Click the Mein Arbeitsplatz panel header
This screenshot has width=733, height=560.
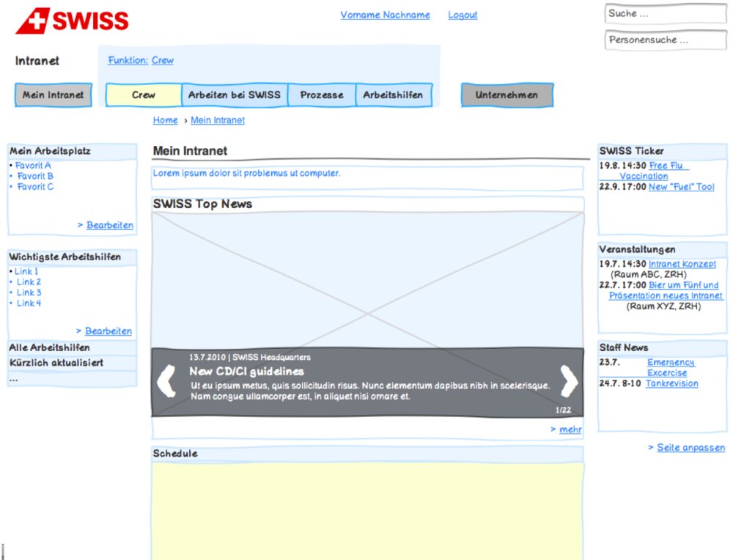pos(73,151)
